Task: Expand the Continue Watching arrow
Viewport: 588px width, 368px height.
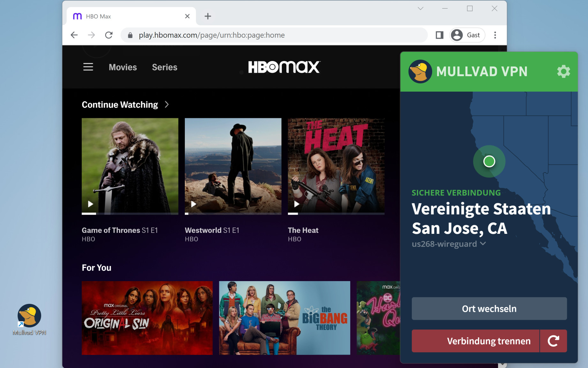Action: [167, 104]
